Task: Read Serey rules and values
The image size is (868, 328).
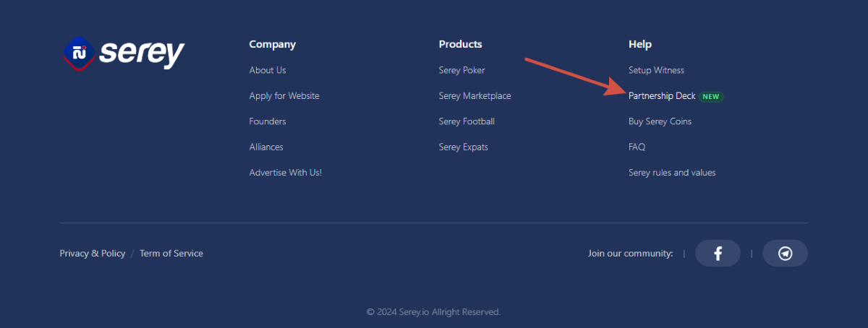Action: point(672,173)
